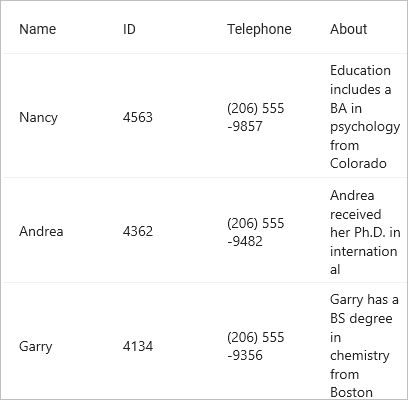Select phone number (206) 555-9857

tap(256, 117)
